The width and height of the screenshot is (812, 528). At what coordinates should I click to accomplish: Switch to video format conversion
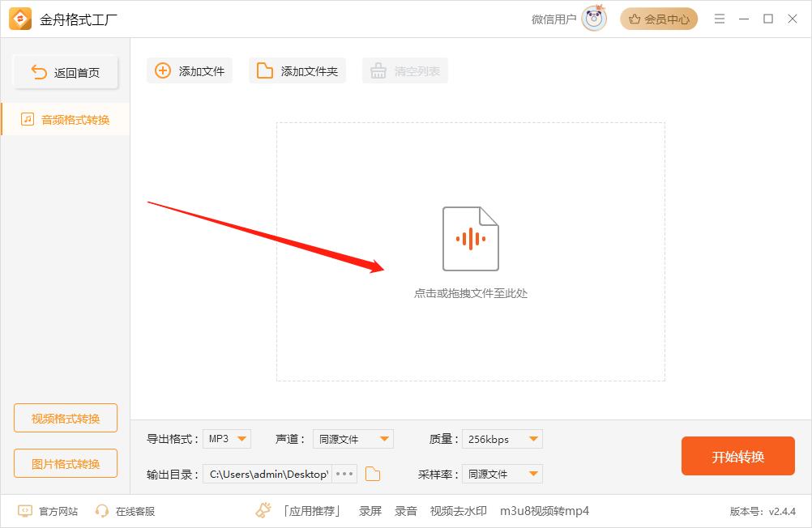click(x=65, y=418)
